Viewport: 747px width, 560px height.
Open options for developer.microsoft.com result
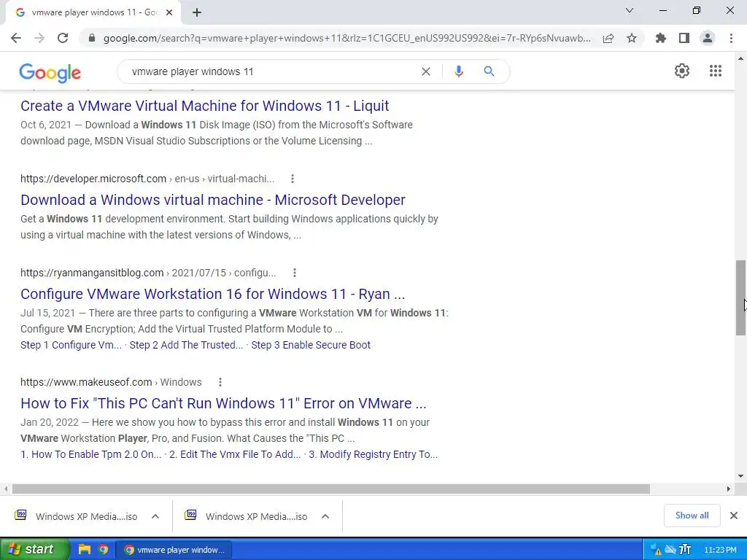pos(293,179)
